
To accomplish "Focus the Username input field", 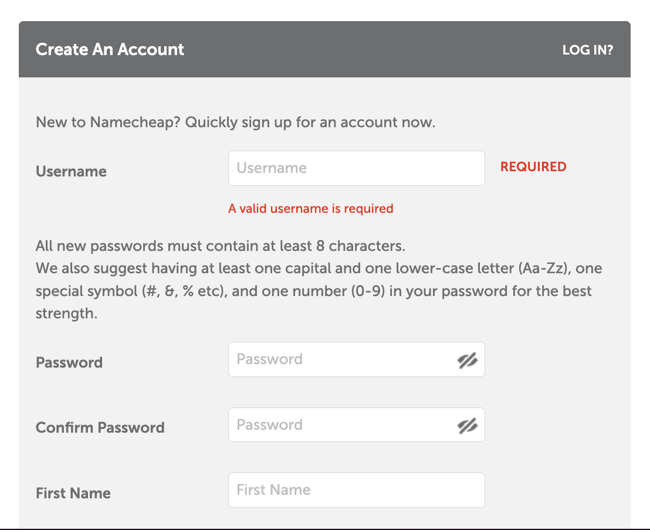I will [356, 168].
